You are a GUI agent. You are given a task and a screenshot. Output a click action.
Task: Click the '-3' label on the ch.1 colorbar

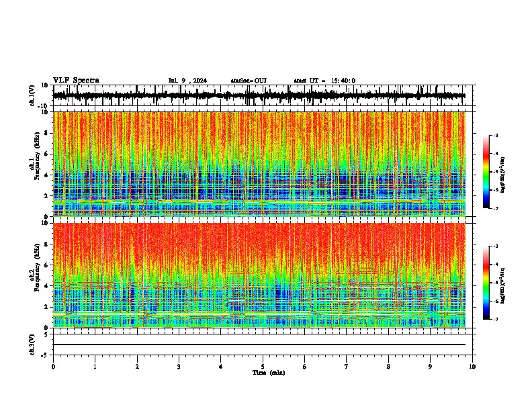click(496, 135)
